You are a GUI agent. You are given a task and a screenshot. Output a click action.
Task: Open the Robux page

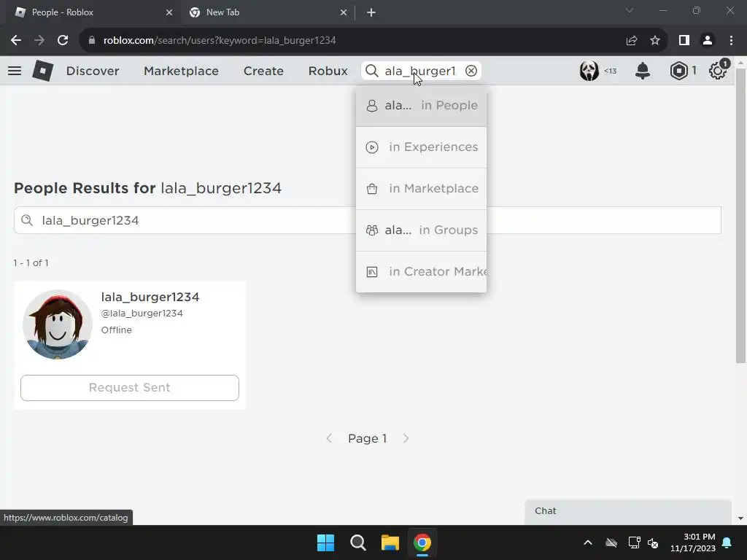328,71
